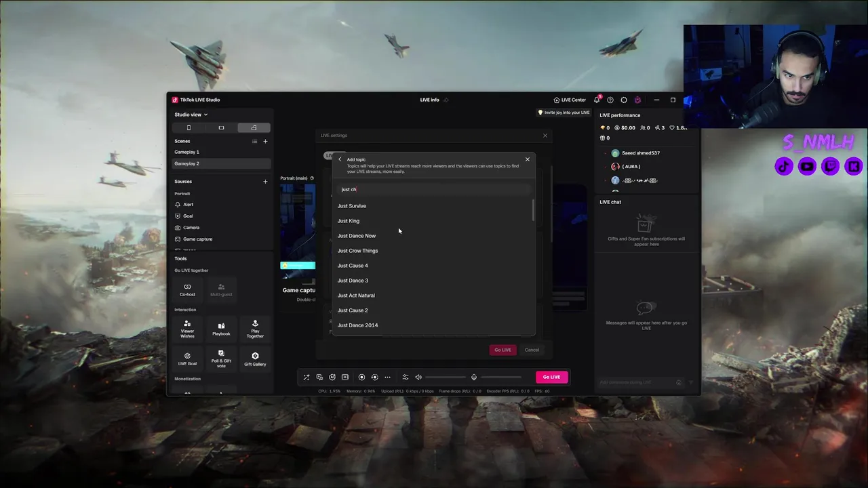Adjust the microphone volume slider
The width and height of the screenshot is (868, 488).
(x=501, y=377)
